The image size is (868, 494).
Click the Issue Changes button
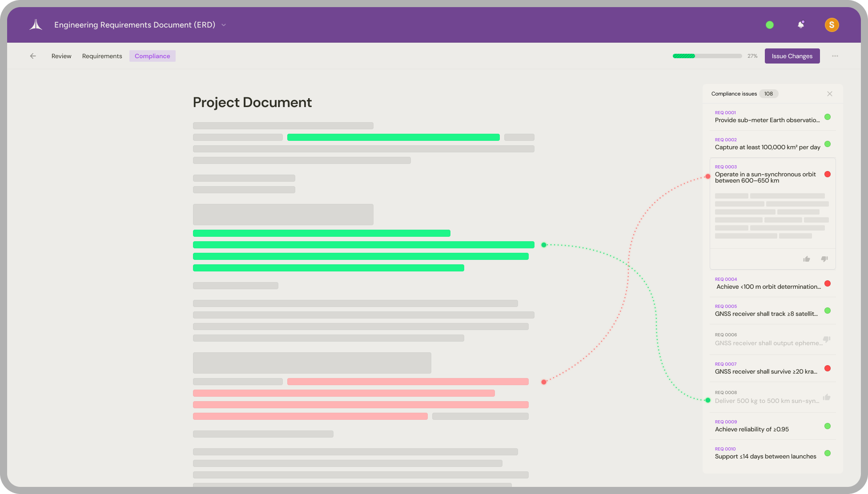pyautogui.click(x=792, y=56)
